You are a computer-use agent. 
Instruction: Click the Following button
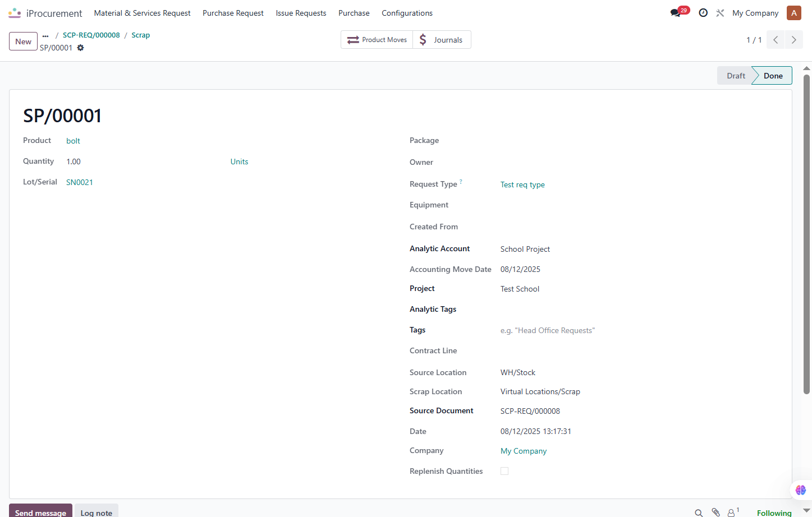tap(774, 513)
